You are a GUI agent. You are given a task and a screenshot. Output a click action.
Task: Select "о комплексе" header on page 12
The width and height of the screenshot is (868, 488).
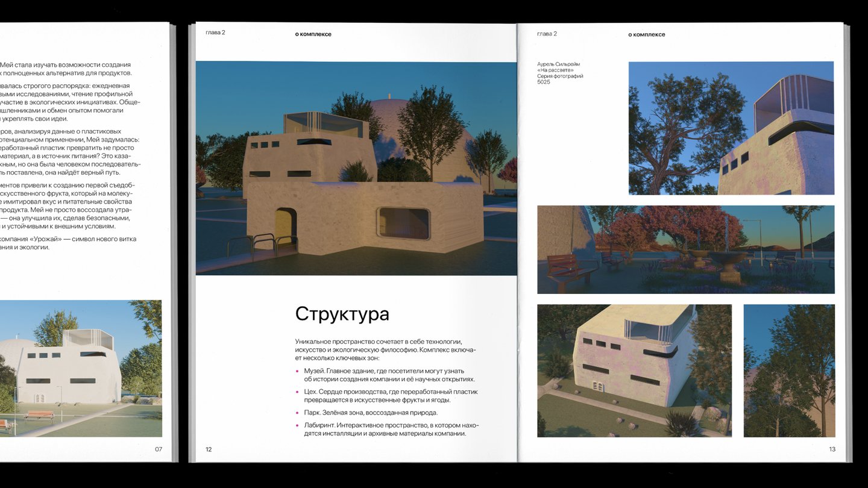[x=313, y=34]
